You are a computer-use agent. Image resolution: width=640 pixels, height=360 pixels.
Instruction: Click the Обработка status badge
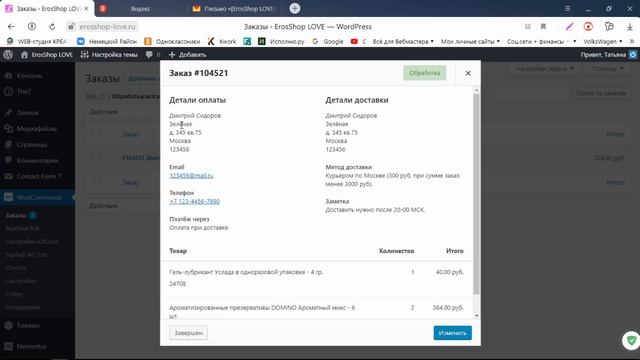click(424, 73)
